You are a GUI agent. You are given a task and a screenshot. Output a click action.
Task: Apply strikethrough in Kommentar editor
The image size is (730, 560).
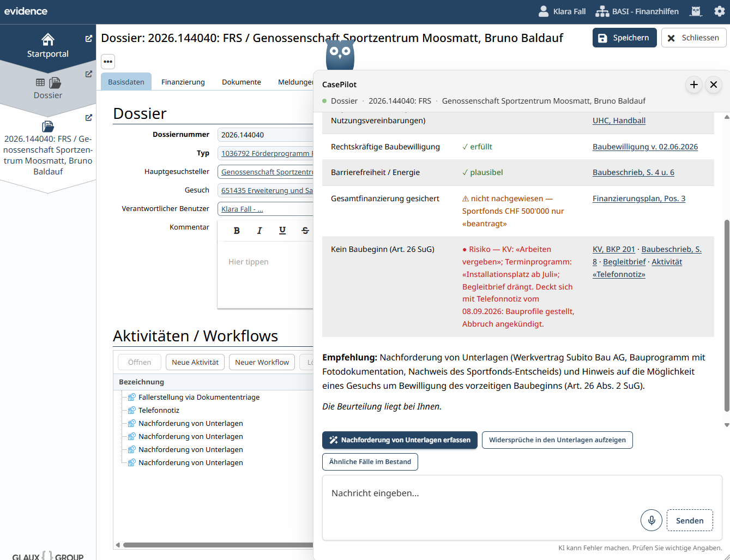(x=305, y=231)
